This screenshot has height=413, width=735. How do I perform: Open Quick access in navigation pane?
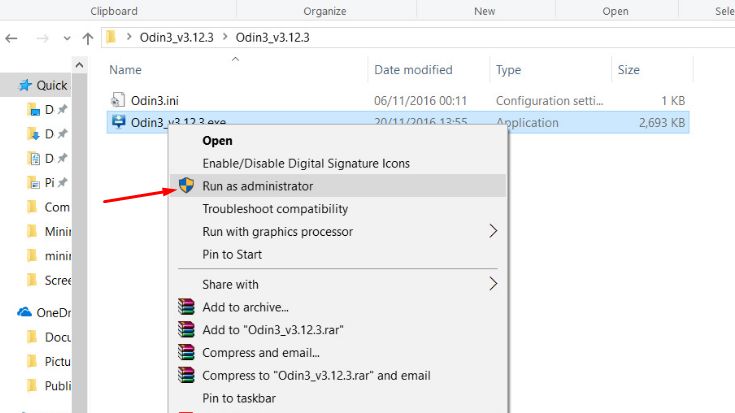coord(51,85)
